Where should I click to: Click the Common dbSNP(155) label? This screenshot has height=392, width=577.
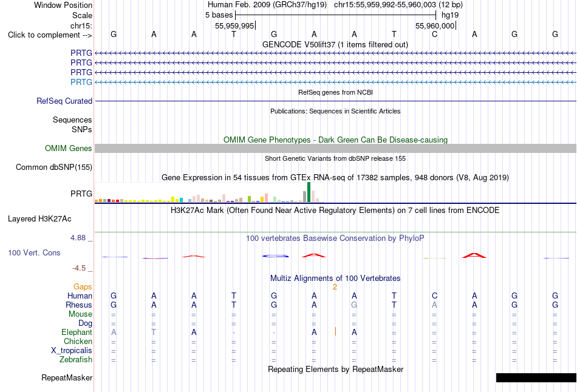click(53, 167)
